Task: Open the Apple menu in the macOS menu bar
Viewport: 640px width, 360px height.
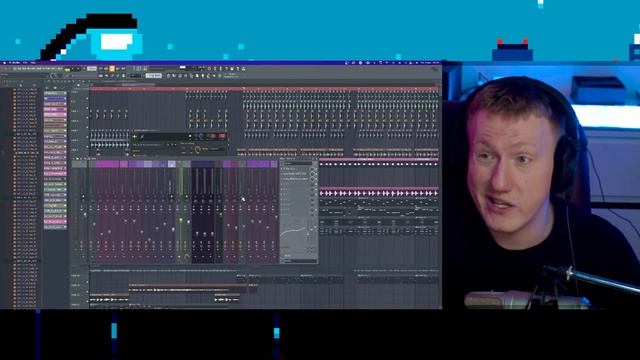Action: [x=4, y=63]
